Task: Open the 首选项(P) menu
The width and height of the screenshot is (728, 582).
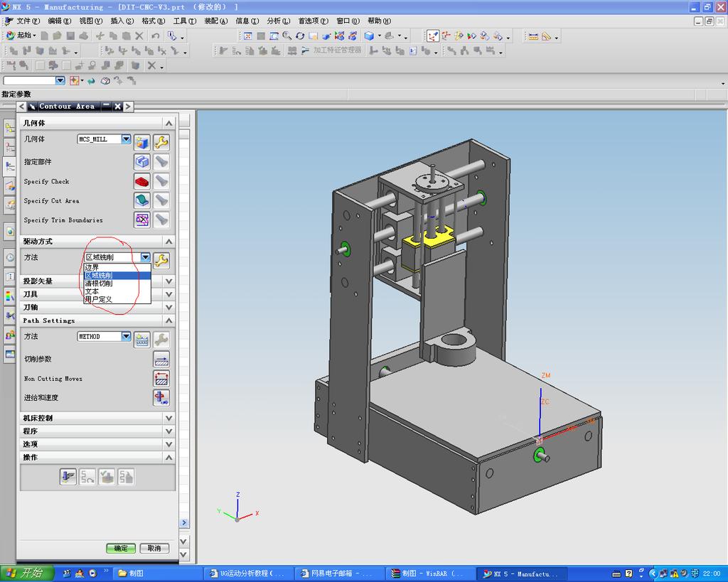Action: tap(313, 21)
